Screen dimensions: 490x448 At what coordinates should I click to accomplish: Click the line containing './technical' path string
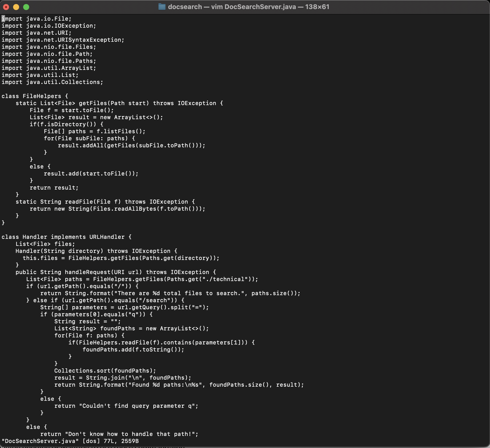pos(142,279)
